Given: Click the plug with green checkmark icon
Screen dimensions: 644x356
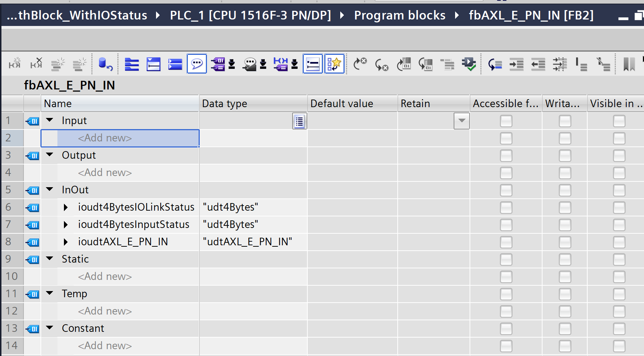Looking at the screenshot, I should [469, 64].
